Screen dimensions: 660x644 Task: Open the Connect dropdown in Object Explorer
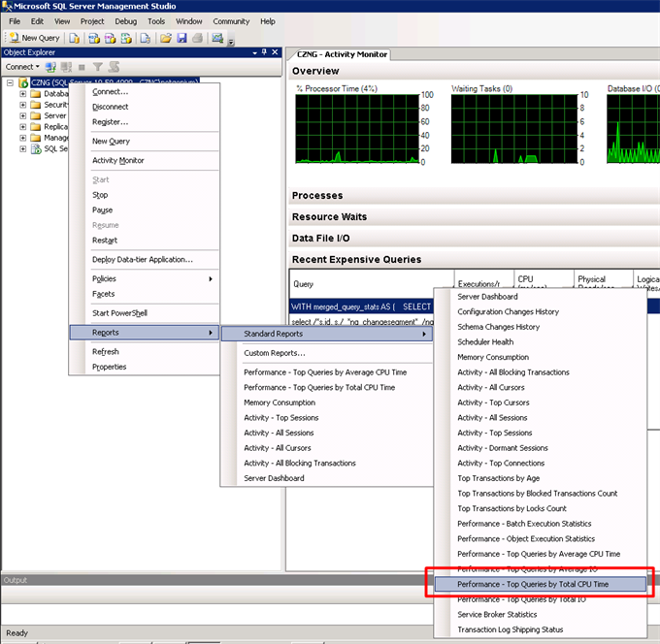coord(22,67)
